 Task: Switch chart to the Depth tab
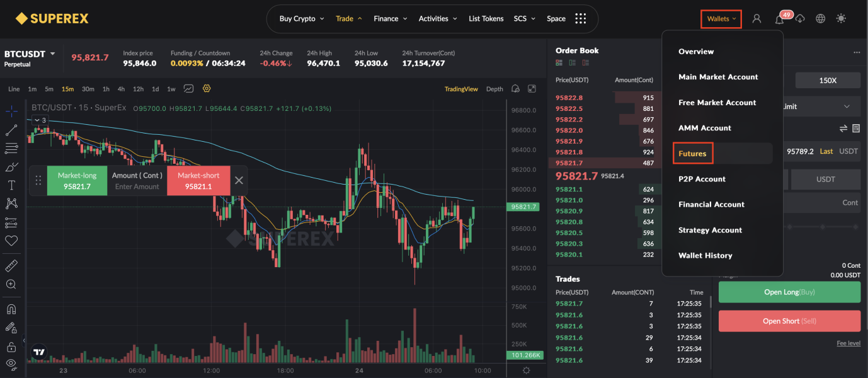494,89
